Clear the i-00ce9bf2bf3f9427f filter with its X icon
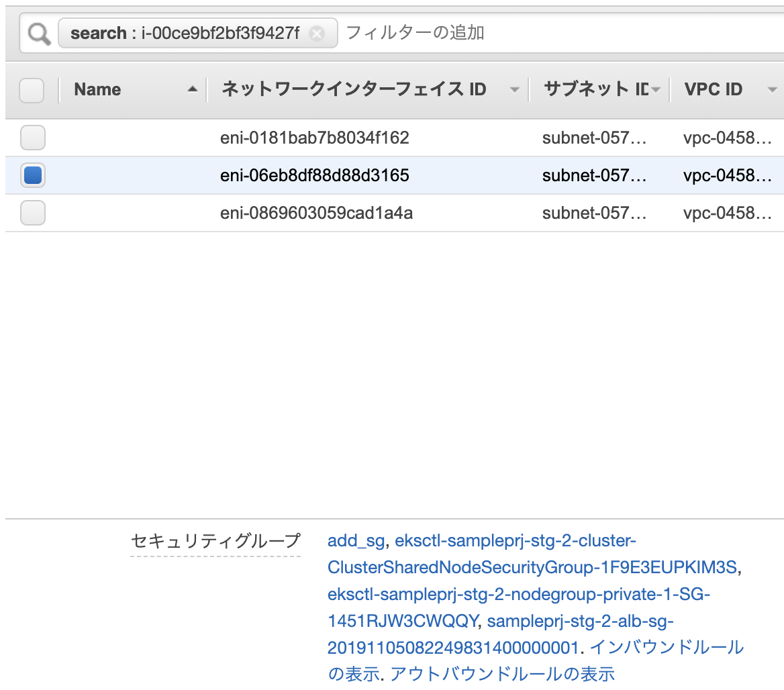The width and height of the screenshot is (784, 690). coord(316,33)
